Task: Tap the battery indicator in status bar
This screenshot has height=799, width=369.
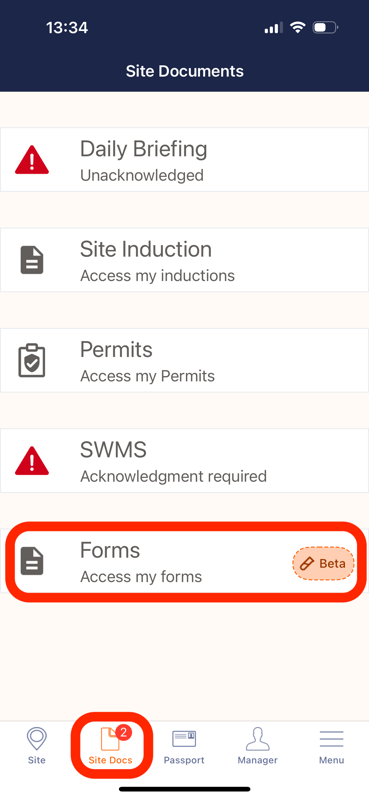Action: tap(325, 28)
